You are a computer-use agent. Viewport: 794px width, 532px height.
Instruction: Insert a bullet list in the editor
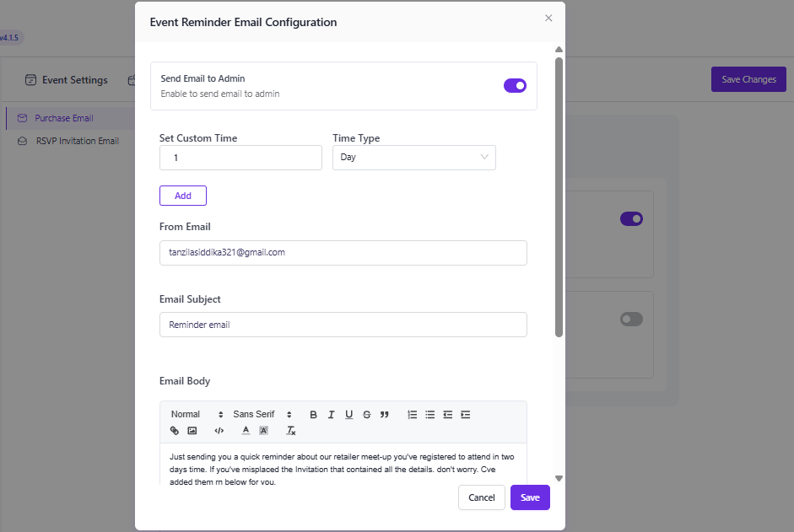[430, 415]
